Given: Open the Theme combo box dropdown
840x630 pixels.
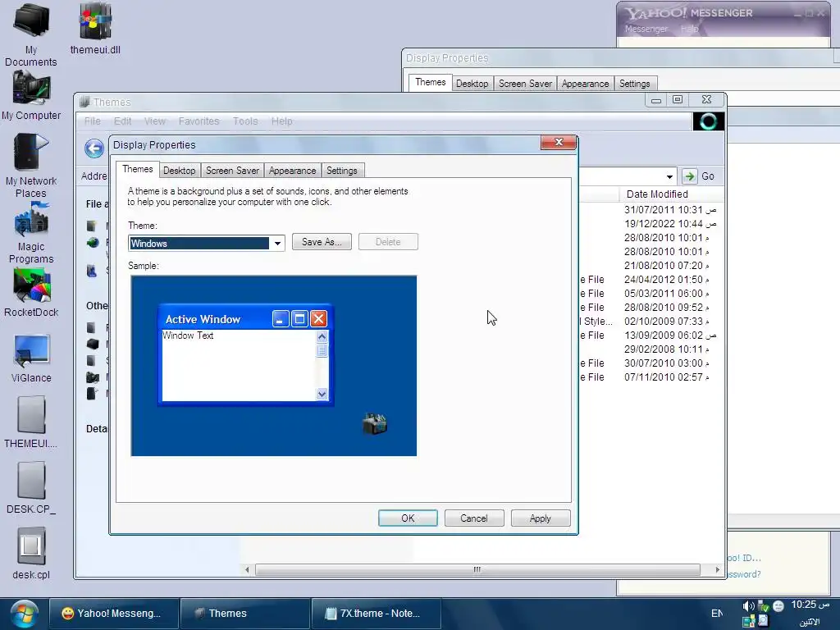Looking at the screenshot, I should click(x=277, y=243).
